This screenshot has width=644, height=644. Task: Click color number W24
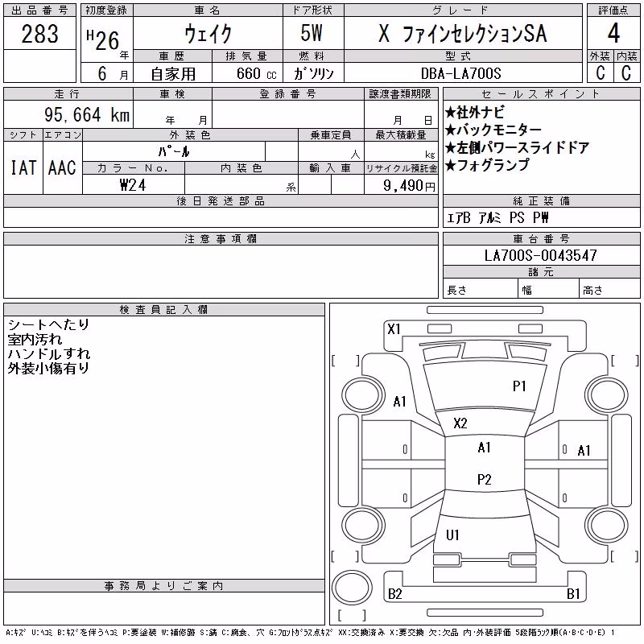tap(133, 185)
